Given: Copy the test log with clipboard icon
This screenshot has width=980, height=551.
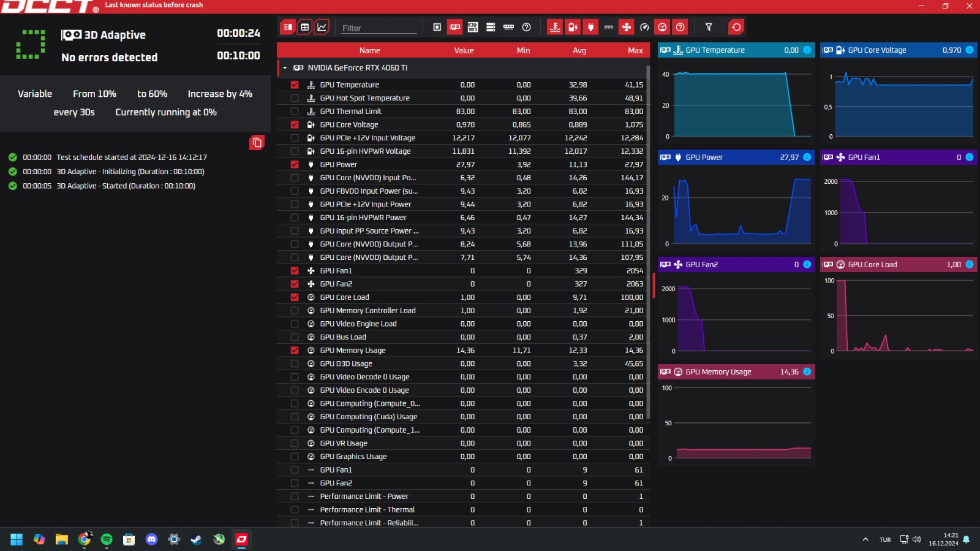Looking at the screenshot, I should (x=257, y=143).
